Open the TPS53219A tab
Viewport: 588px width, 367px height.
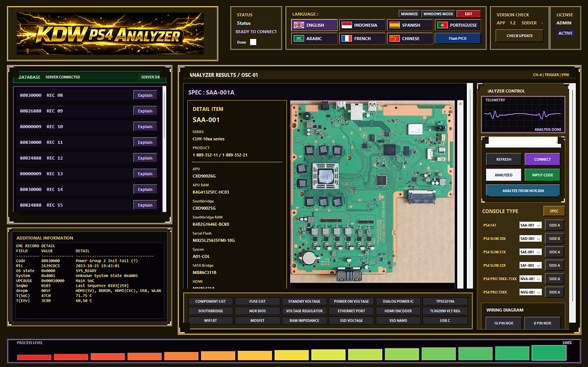click(445, 302)
